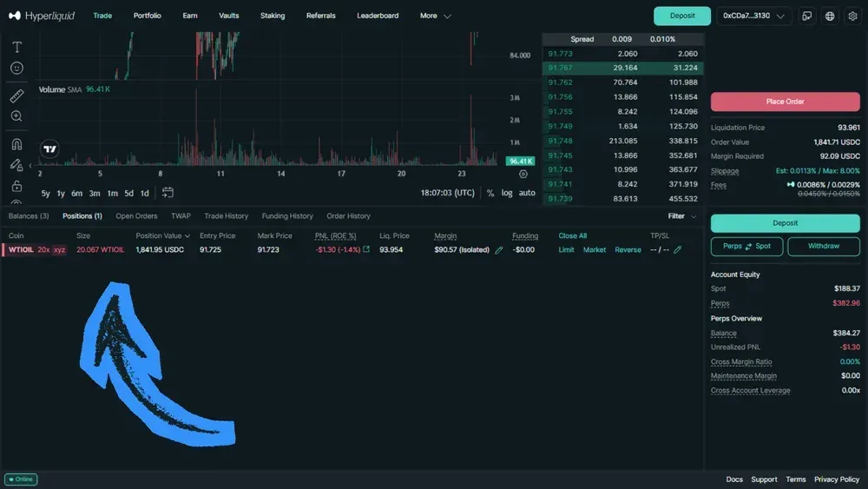Open the Portfolio page

point(148,16)
